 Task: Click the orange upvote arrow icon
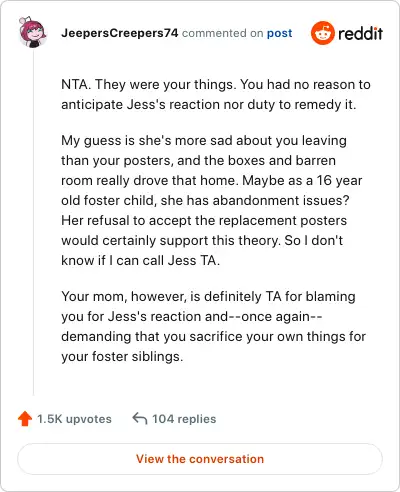click(x=25, y=419)
